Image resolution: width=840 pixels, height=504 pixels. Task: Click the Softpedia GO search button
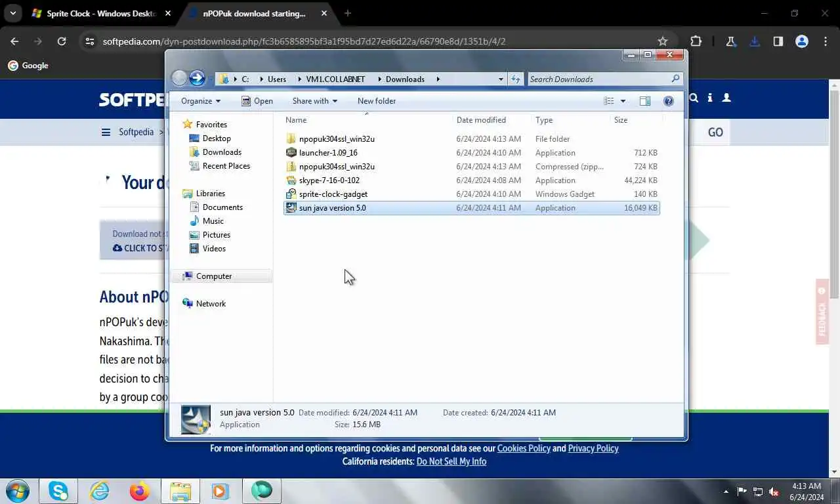click(715, 133)
